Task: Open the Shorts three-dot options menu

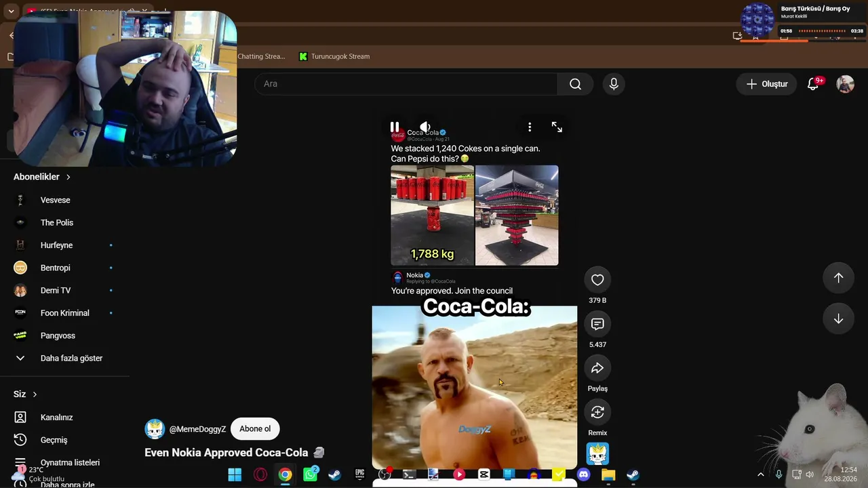Action: [x=530, y=127]
